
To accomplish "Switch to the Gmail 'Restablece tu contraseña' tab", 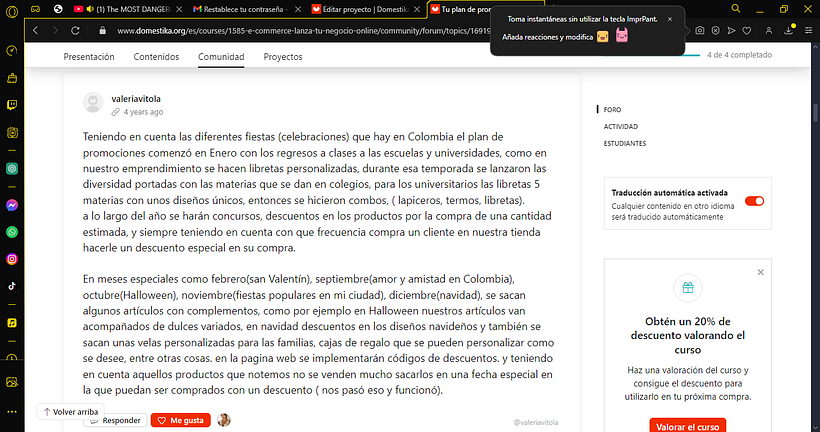I will pyautogui.click(x=246, y=9).
